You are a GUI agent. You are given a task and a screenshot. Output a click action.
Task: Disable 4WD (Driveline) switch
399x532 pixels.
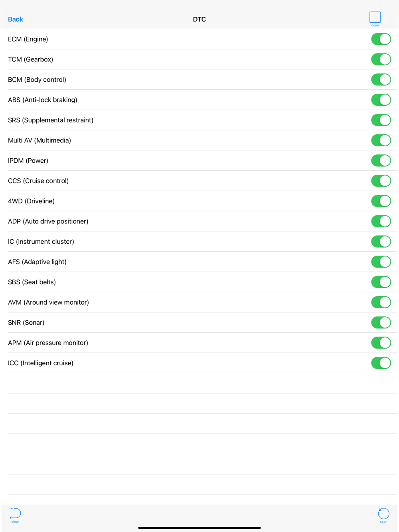(x=381, y=201)
